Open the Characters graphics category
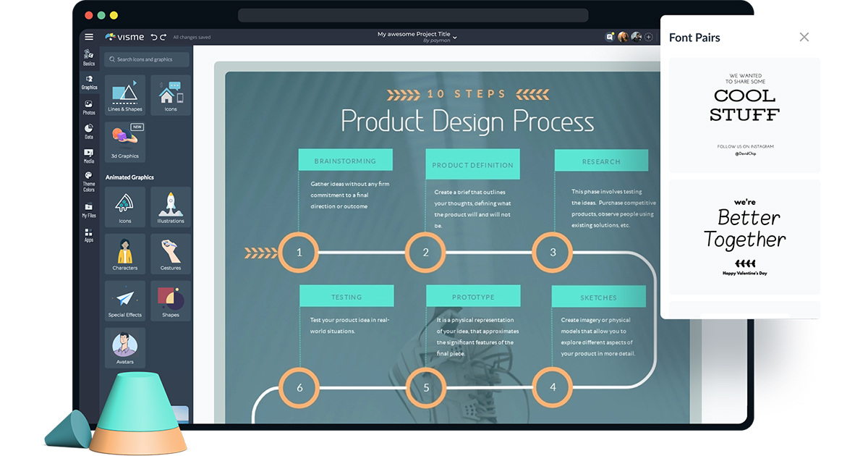The height and width of the screenshot is (456, 868). pyautogui.click(x=124, y=253)
